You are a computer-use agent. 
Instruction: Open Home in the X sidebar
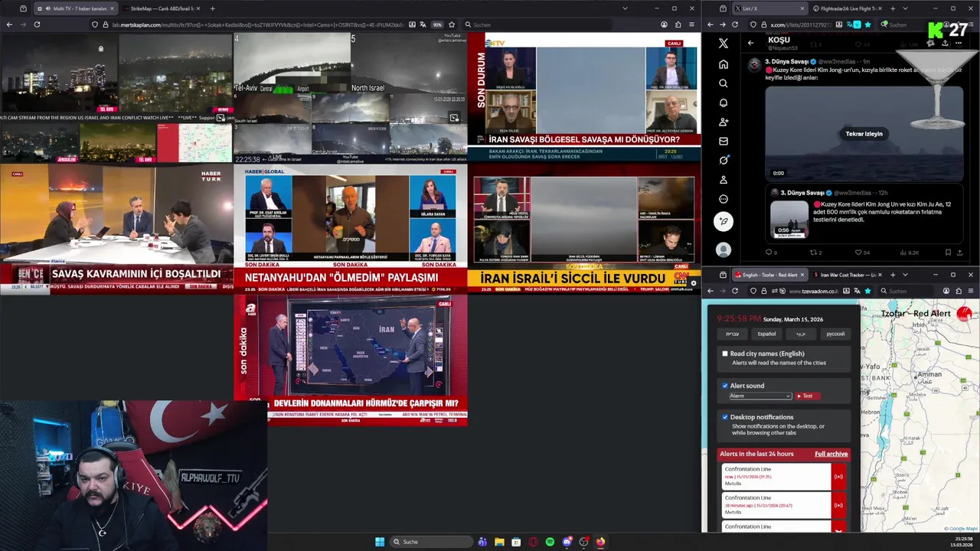723,64
